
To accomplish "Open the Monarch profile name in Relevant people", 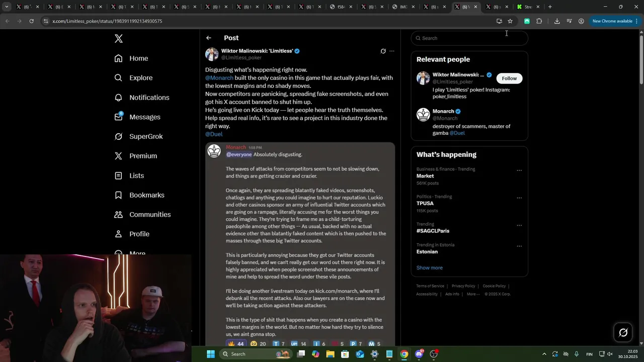I will click(x=443, y=111).
